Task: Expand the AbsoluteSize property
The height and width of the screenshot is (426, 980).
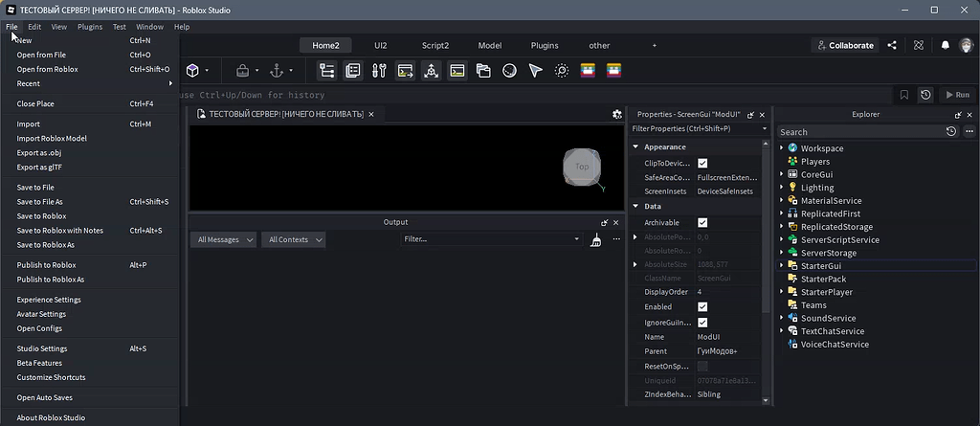Action: (635, 264)
